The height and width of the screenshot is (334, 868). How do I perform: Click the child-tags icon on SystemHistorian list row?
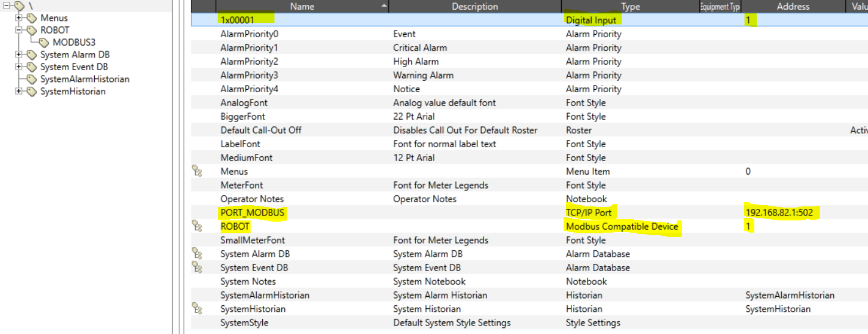pyautogui.click(x=197, y=309)
